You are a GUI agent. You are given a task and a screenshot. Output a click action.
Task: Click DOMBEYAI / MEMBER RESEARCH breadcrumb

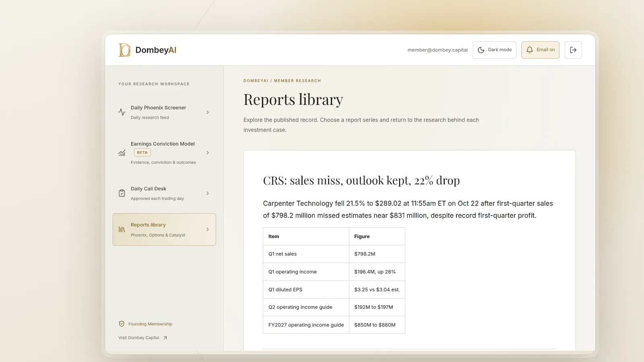[x=282, y=81]
